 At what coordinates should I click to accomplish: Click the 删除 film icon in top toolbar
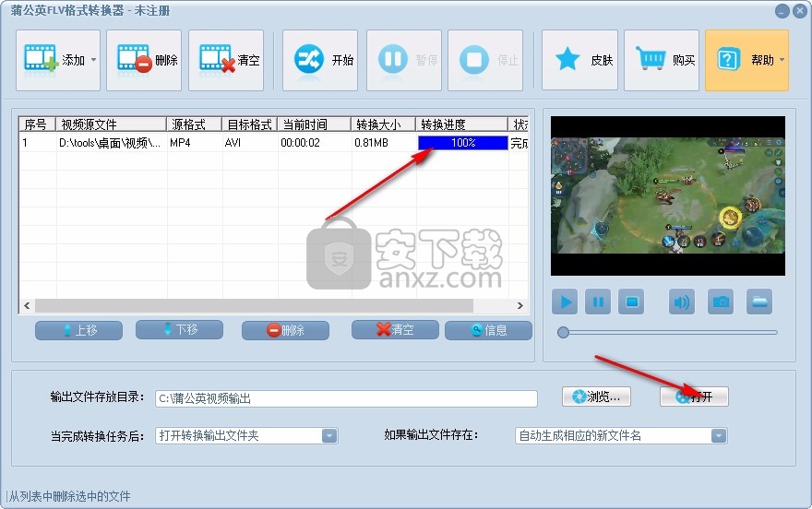pos(134,58)
